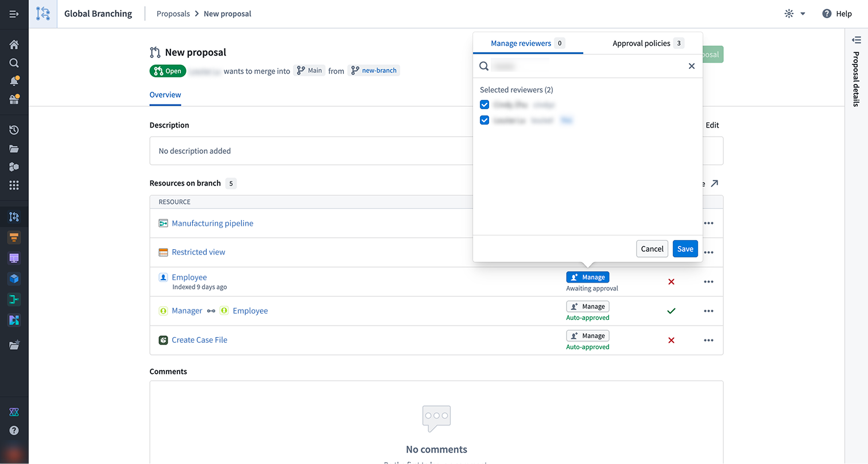Screen dimensions: 868x464
Task: Open the recent history clock icon
Action: [14, 130]
